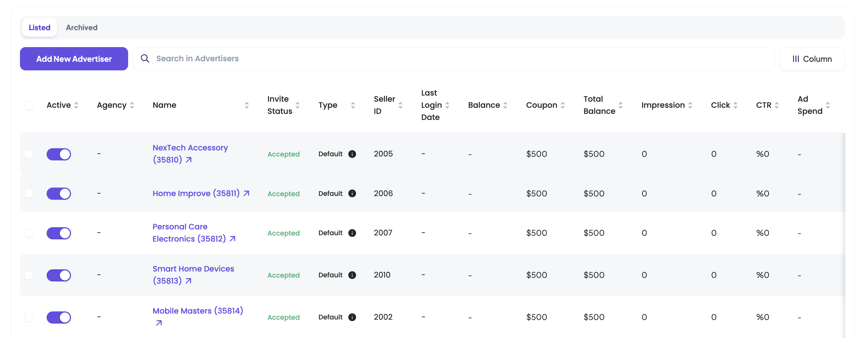Click the search magnifier icon in Advertisers search
Viewport: 868px width, 338px height.
(145, 58)
